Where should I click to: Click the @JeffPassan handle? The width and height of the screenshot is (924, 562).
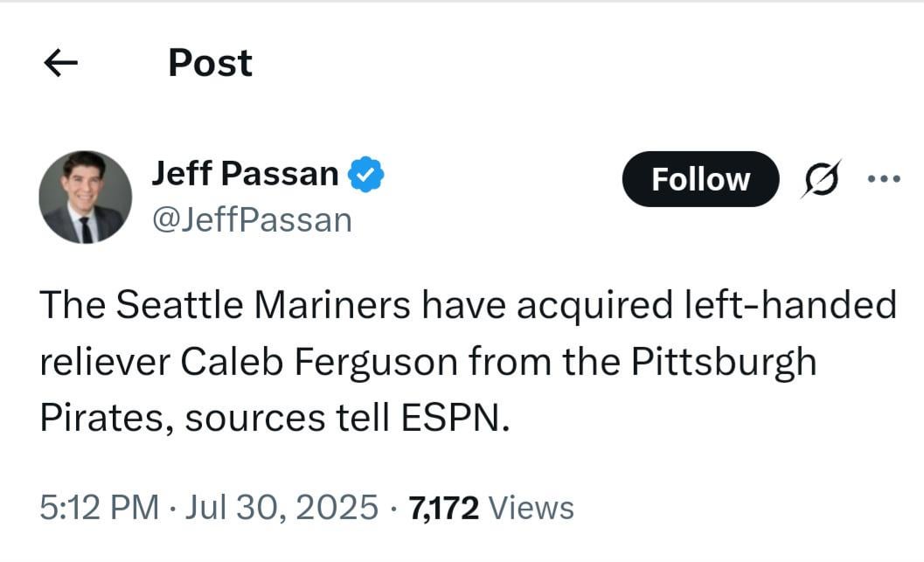(x=252, y=219)
